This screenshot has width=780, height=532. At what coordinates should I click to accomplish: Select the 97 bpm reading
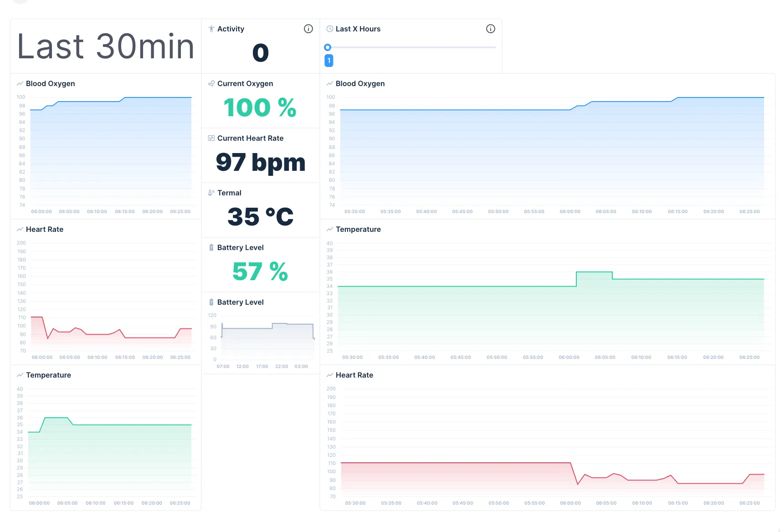coord(260,163)
